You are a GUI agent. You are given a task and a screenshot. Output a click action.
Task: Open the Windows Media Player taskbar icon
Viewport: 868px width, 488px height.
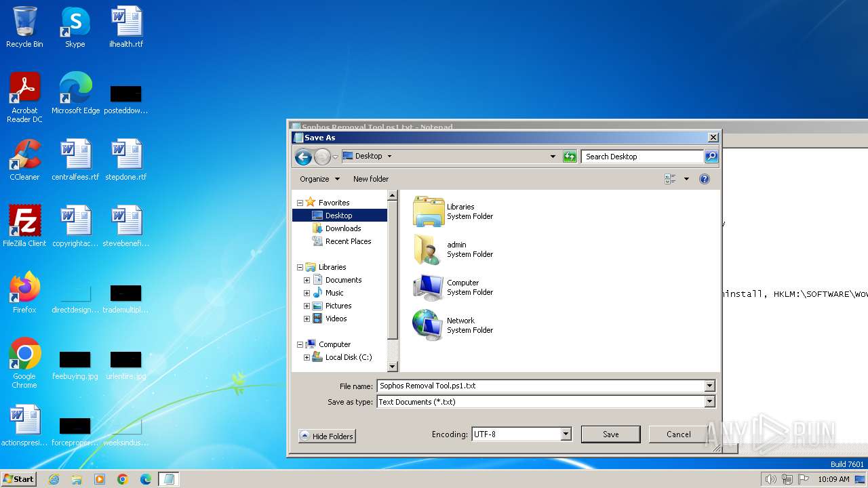click(x=100, y=479)
